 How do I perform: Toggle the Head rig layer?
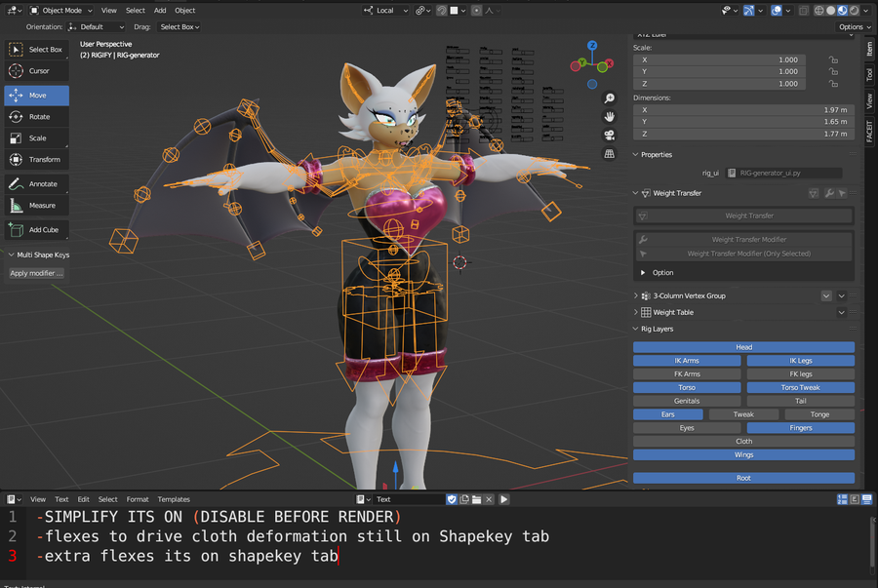[743, 347]
